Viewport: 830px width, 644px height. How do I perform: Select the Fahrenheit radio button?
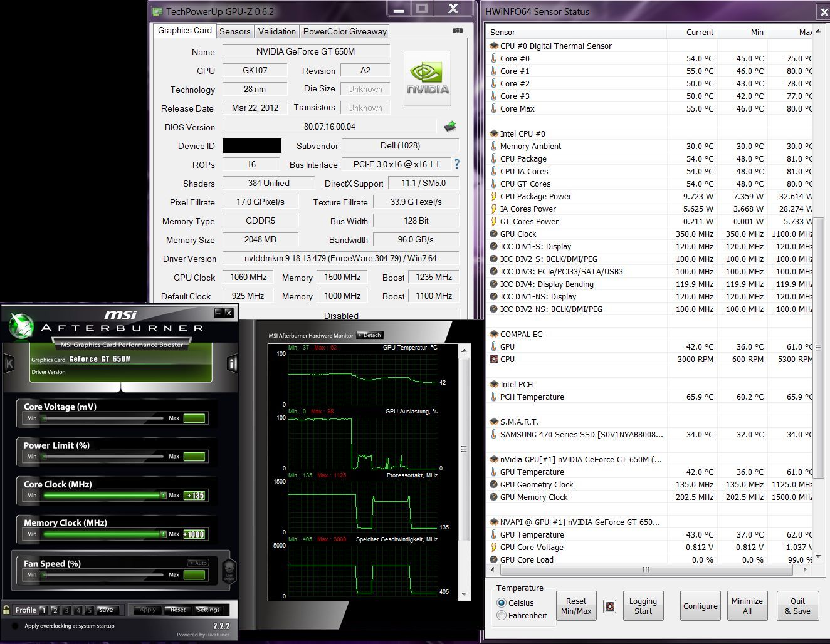click(502, 615)
